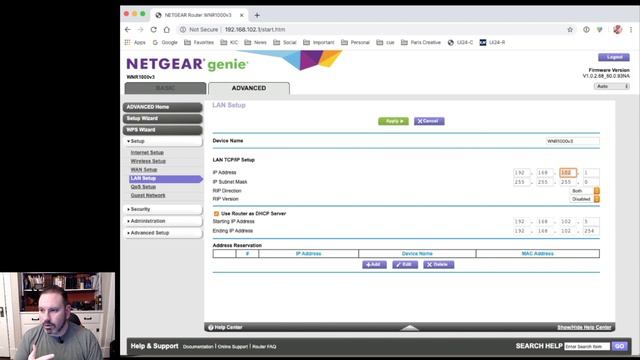Open the Online Support link

coord(233,347)
